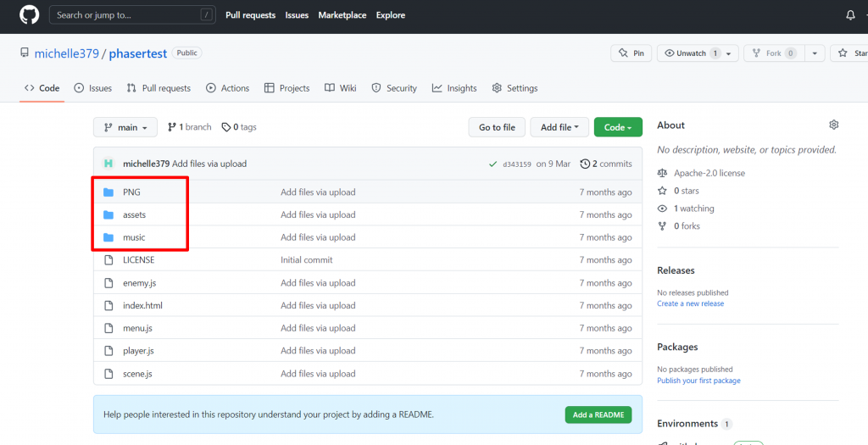
Task: Click the green commit status checkmark
Action: (492, 164)
